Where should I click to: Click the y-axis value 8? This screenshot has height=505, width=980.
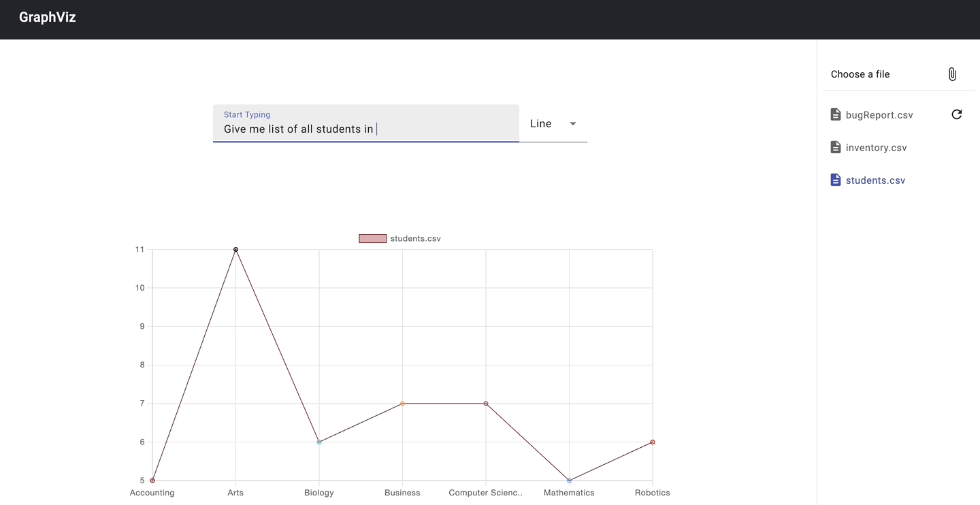click(142, 365)
